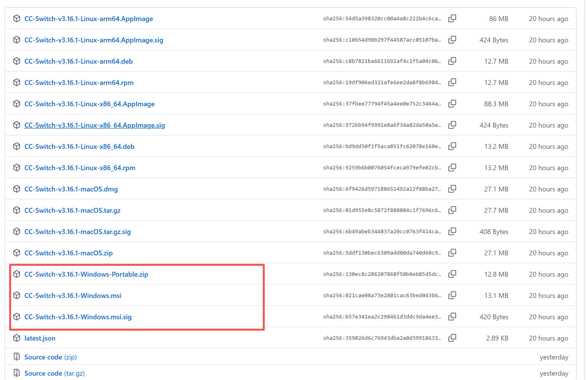The height and width of the screenshot is (380, 588).
Task: Click hash text sha256:54d5a398320cc00a4a8c222b4c6ca…
Action: [382, 18]
